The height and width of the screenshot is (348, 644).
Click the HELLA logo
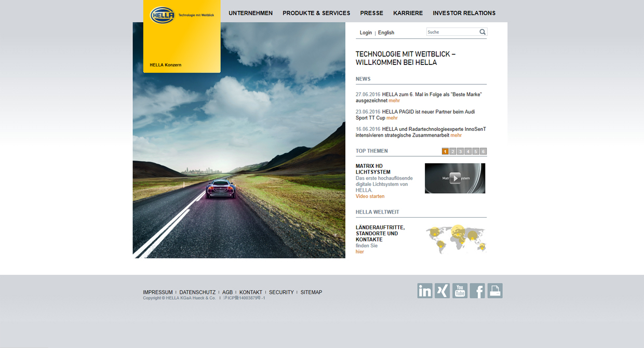click(163, 15)
